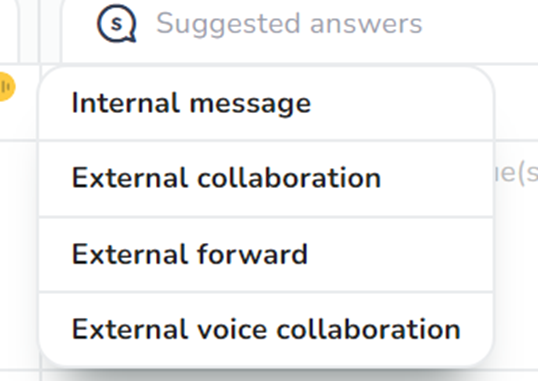The height and width of the screenshot is (381, 538).
Task: Click the partially hidden text behind the menu
Action: click(x=515, y=174)
